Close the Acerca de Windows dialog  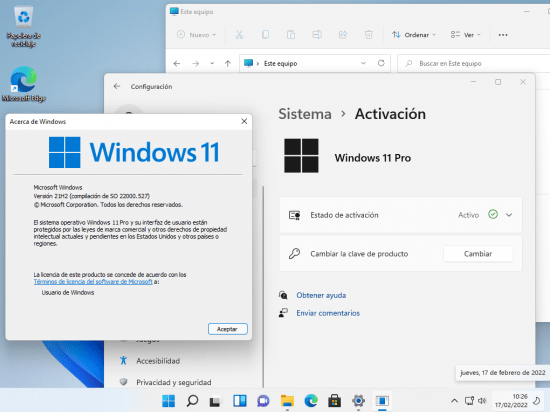coord(244,121)
